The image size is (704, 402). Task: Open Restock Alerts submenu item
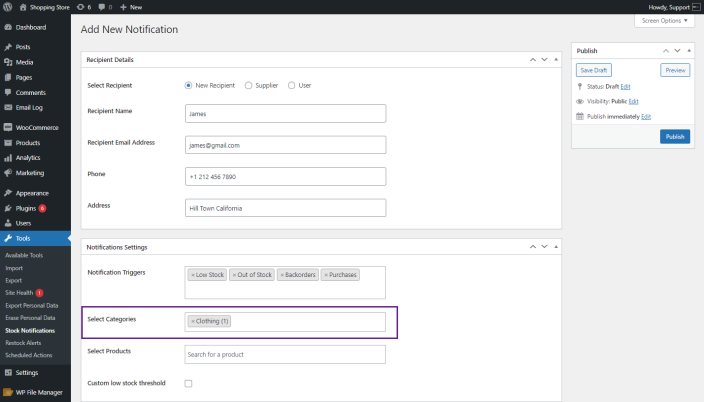(x=22, y=342)
